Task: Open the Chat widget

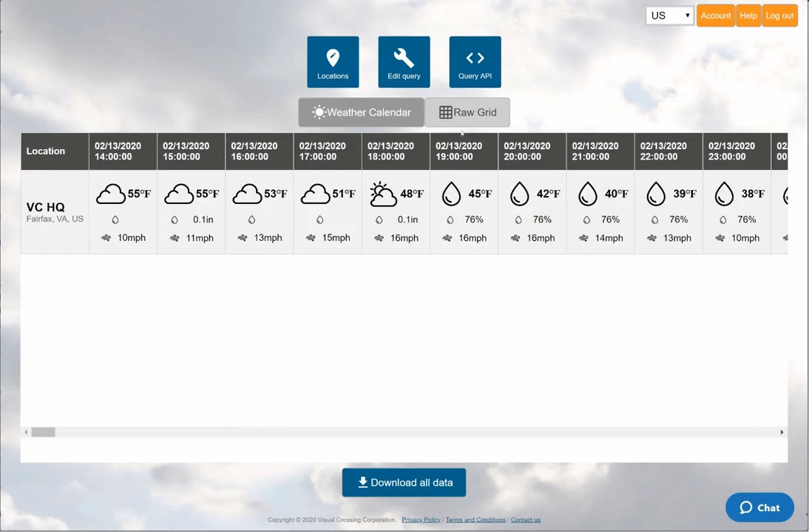Action: [x=759, y=508]
